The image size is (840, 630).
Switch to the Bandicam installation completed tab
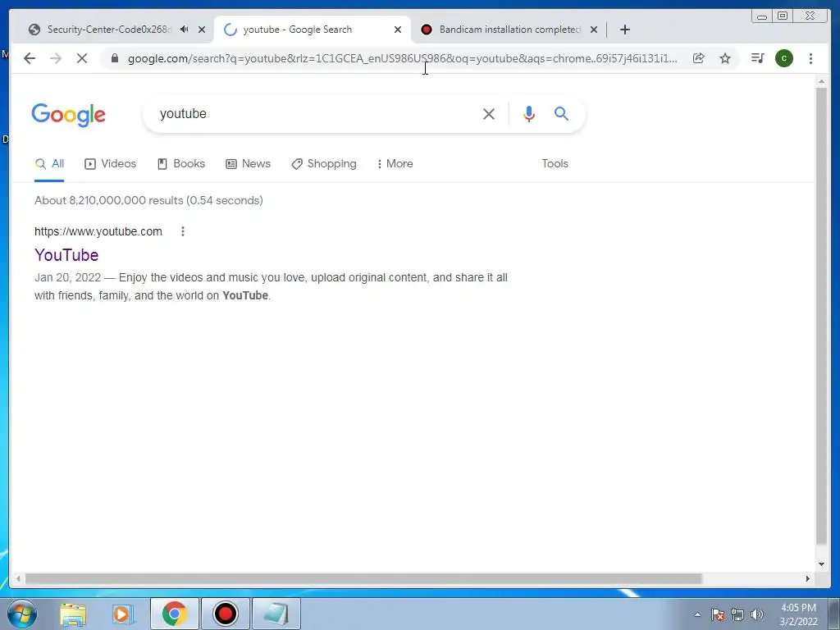tap(509, 30)
